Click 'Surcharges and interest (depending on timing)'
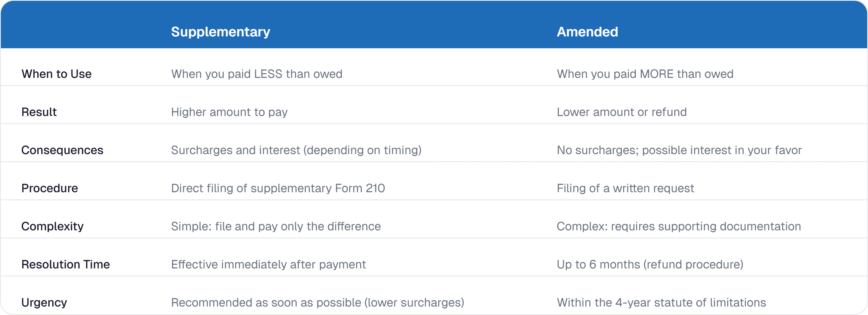 coord(296,150)
